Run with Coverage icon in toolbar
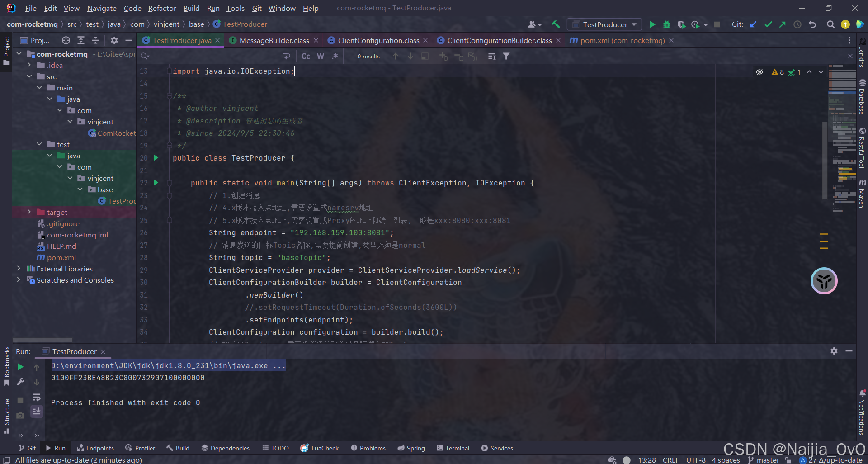 point(681,24)
